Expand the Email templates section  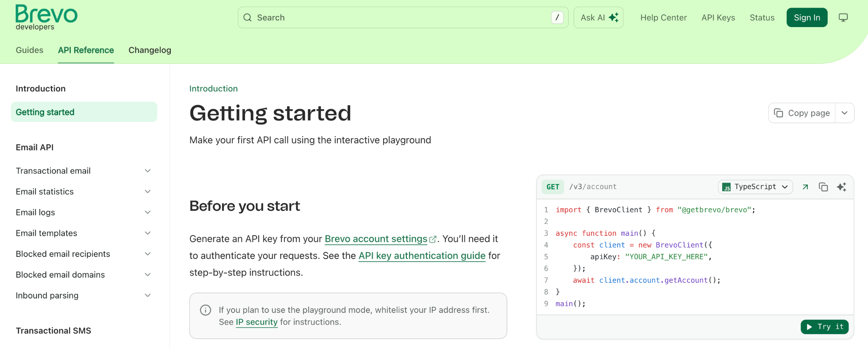(148, 233)
